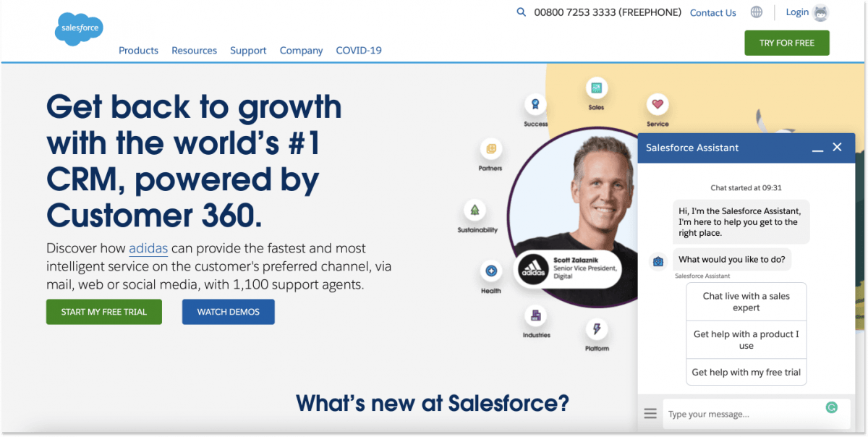Open the adidas link in the description
Viewport: 868px width, 437px height.
click(x=148, y=248)
